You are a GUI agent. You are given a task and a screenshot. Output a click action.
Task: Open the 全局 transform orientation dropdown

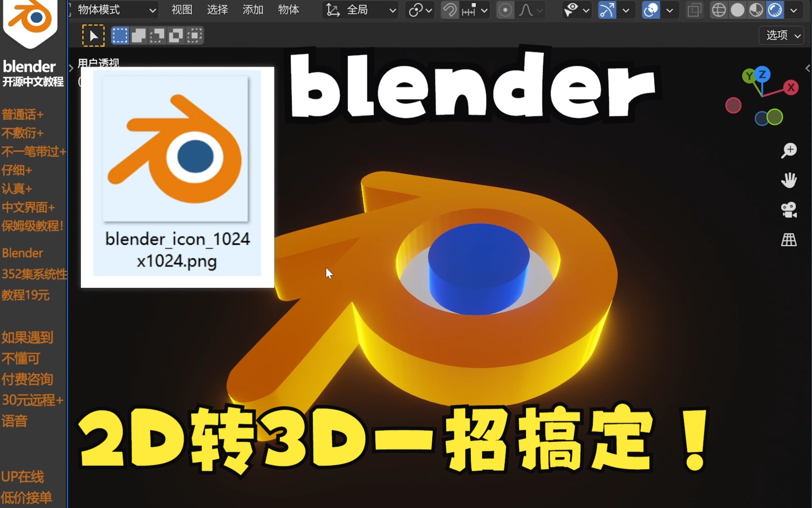360,10
